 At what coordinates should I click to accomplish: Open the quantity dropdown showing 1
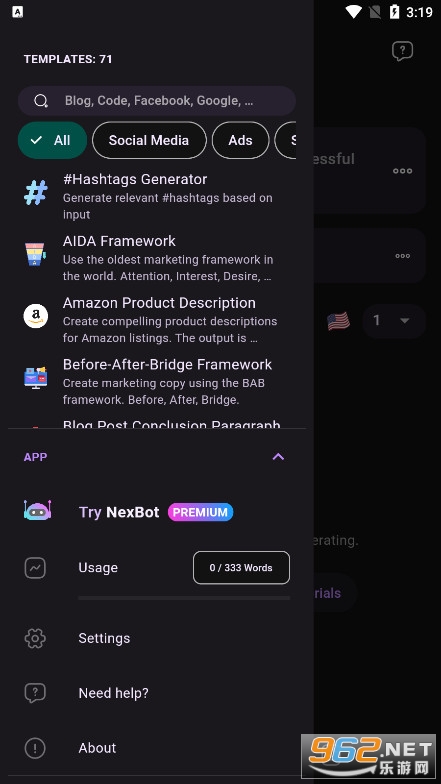pos(394,320)
